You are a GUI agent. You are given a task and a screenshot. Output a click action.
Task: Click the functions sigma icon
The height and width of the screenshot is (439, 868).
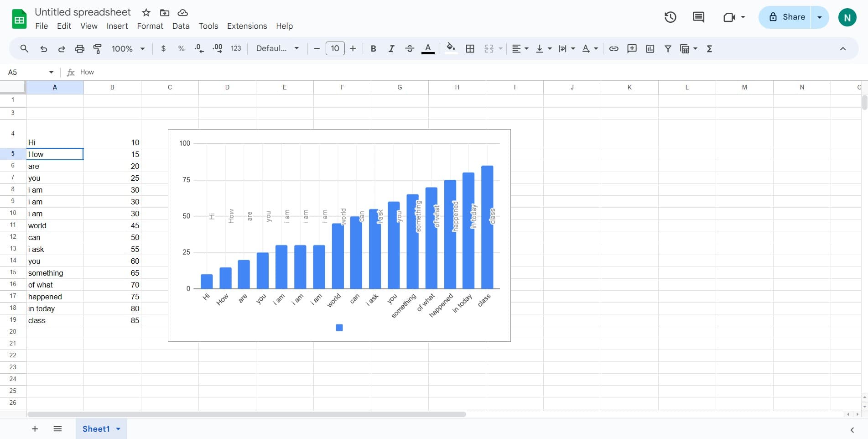tap(709, 48)
